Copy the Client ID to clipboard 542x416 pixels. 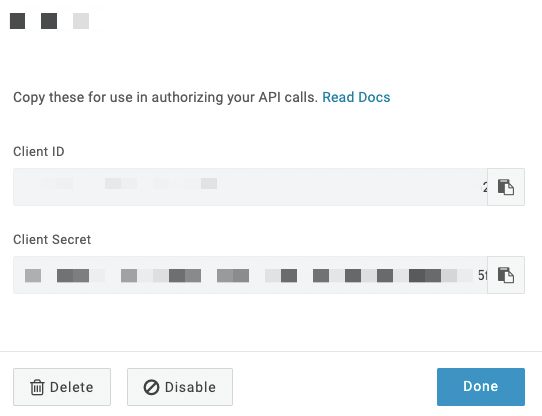tap(506, 187)
